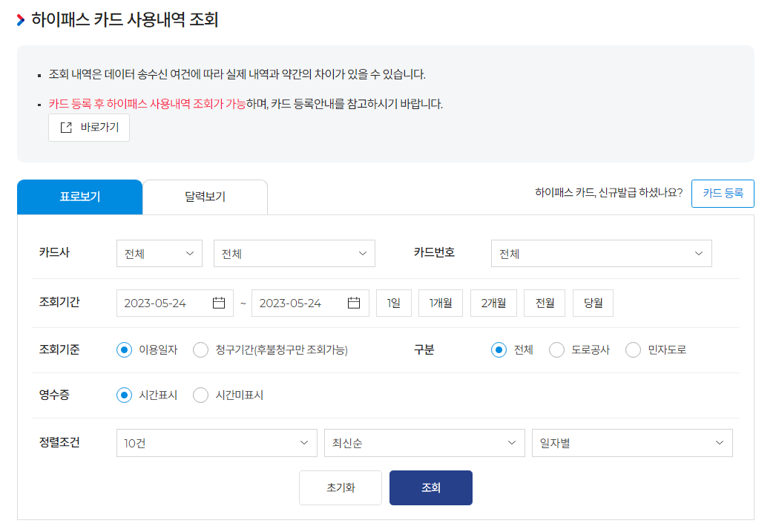Click the 카드 등록 button
Image resolution: width=776 pixels, height=532 pixels.
point(723,193)
